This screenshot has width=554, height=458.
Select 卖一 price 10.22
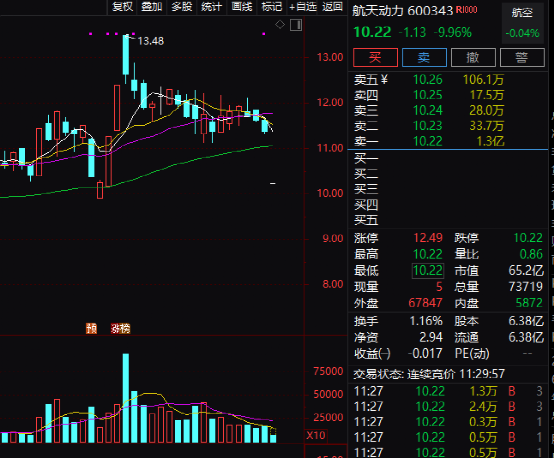(428, 141)
